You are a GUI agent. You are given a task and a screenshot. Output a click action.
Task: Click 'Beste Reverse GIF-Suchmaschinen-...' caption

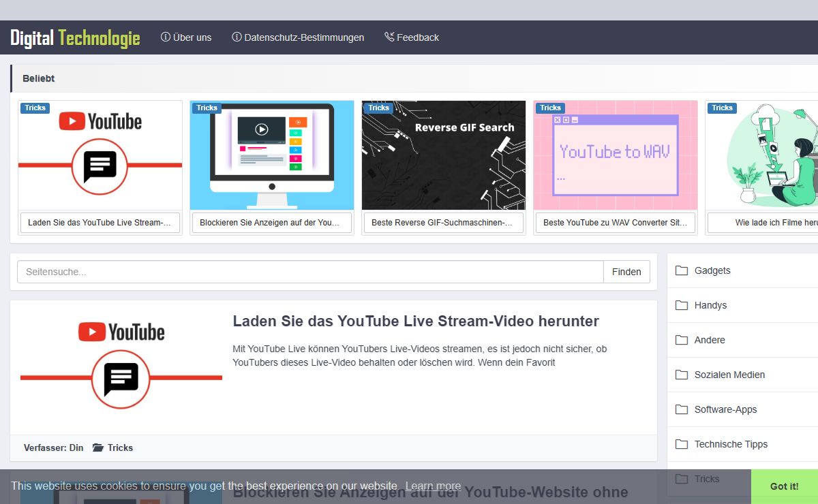coord(444,223)
